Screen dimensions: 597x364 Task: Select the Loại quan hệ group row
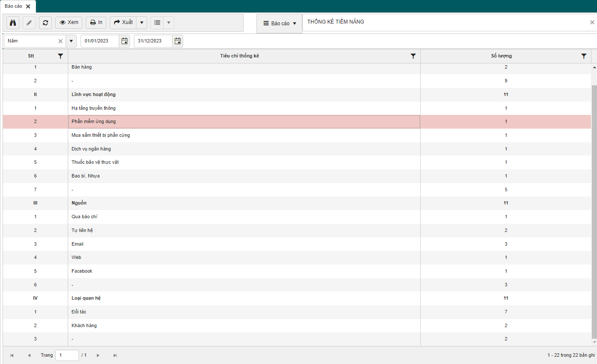pyautogui.click(x=297, y=298)
